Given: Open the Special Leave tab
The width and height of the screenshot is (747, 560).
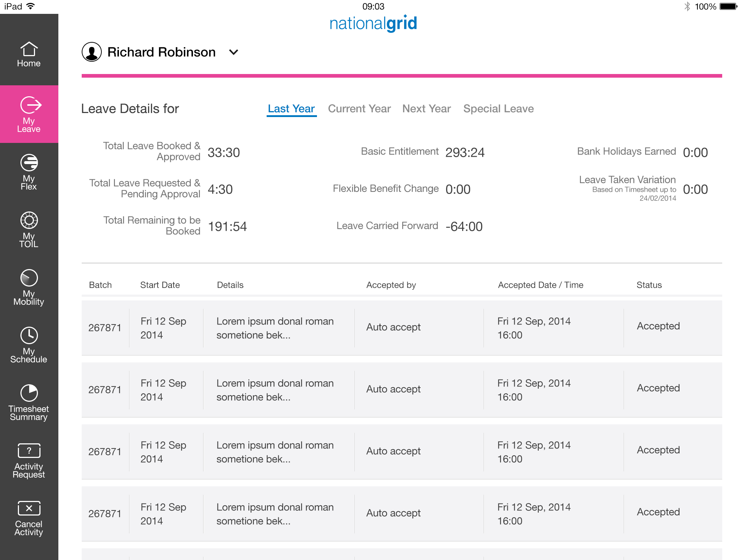Looking at the screenshot, I should pos(498,109).
